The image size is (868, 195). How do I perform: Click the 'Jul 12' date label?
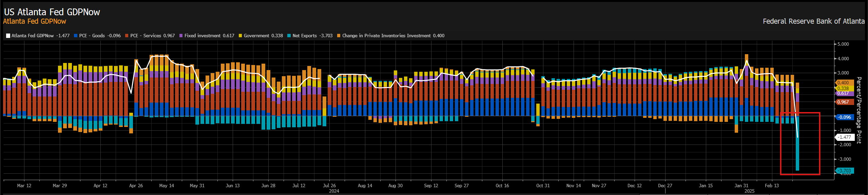[x=299, y=186]
